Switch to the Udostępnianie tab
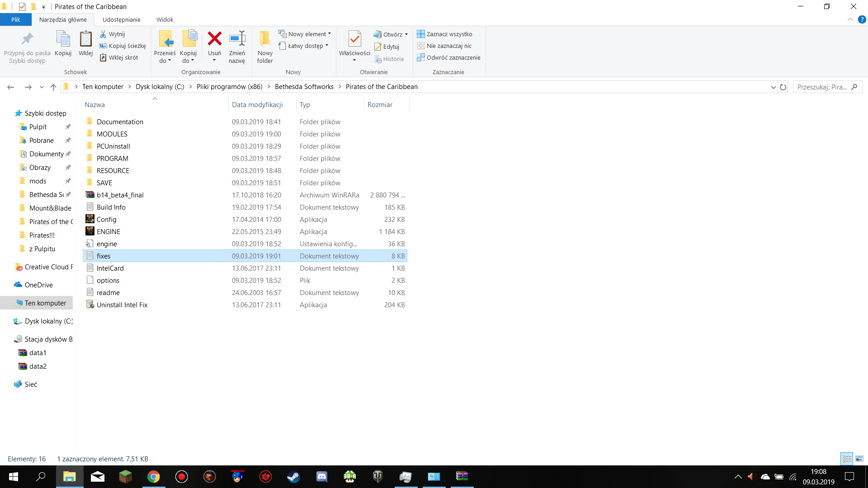The height and width of the screenshot is (488, 868). pos(121,19)
